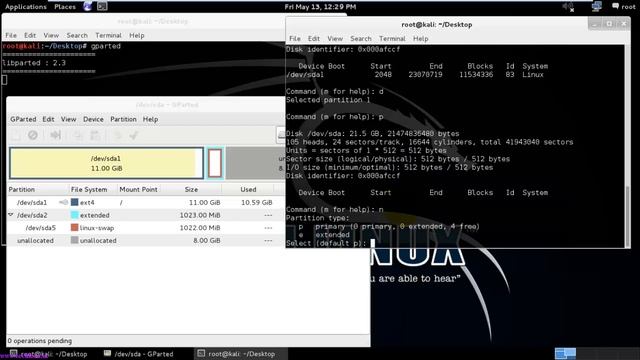Open the Partition menu in GParted
The width and height of the screenshot is (640, 360).
click(123, 119)
